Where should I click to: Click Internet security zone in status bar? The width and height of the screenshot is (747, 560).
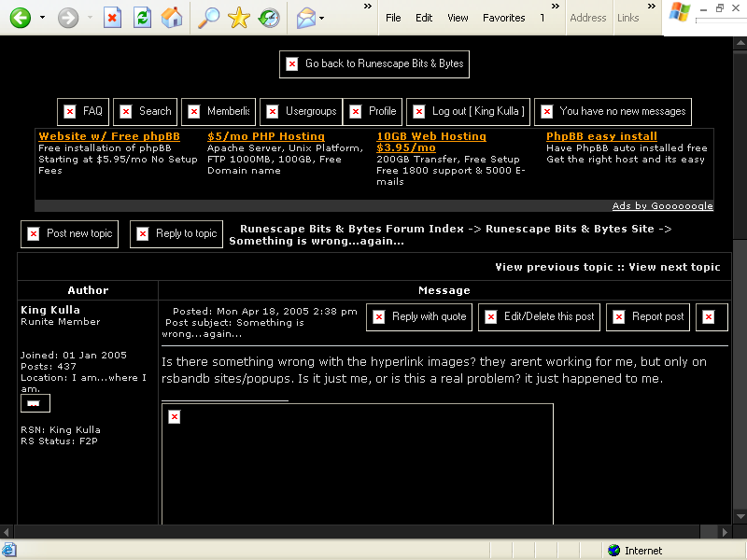(635, 551)
